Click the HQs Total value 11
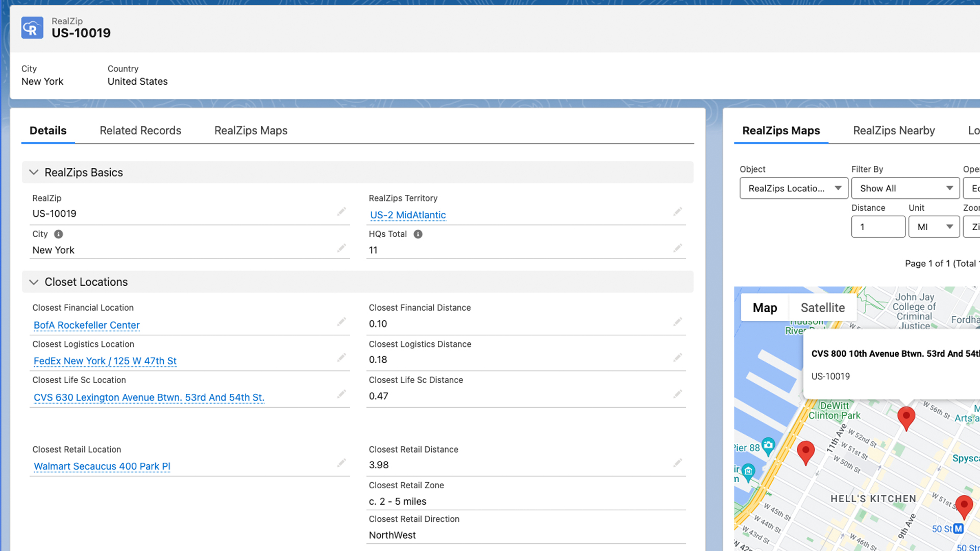This screenshot has width=980, height=551. (x=373, y=251)
